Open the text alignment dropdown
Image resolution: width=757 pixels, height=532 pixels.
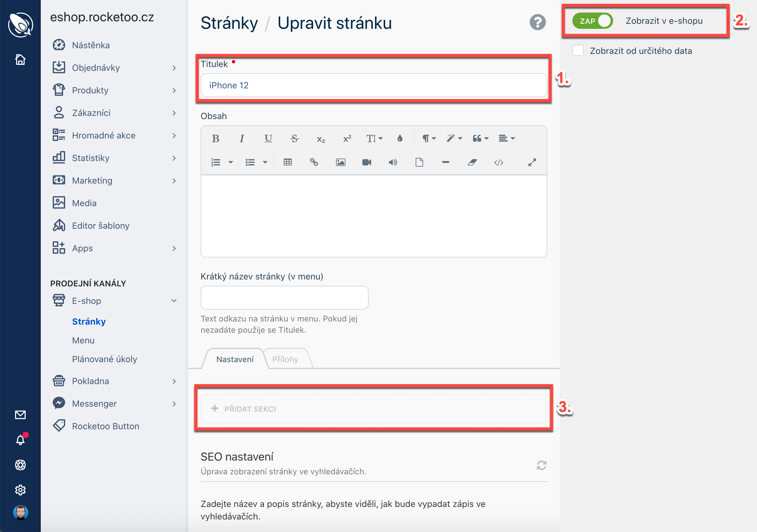(x=507, y=138)
